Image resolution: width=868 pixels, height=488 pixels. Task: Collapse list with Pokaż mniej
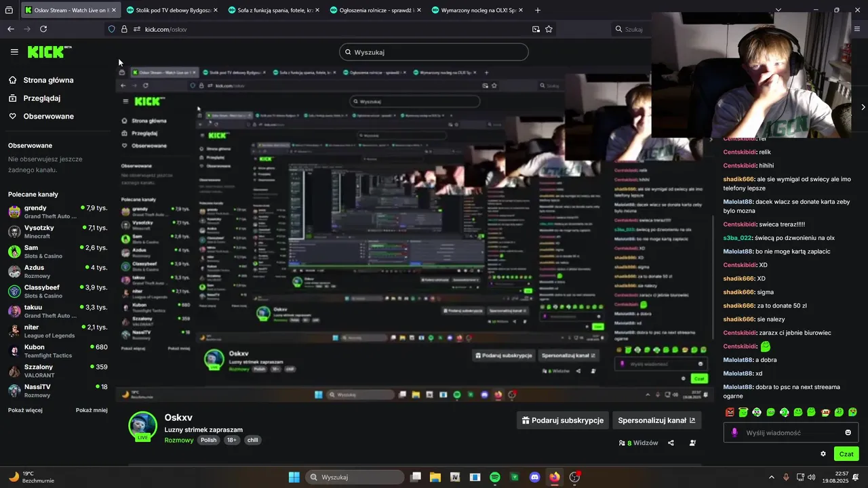click(92, 410)
